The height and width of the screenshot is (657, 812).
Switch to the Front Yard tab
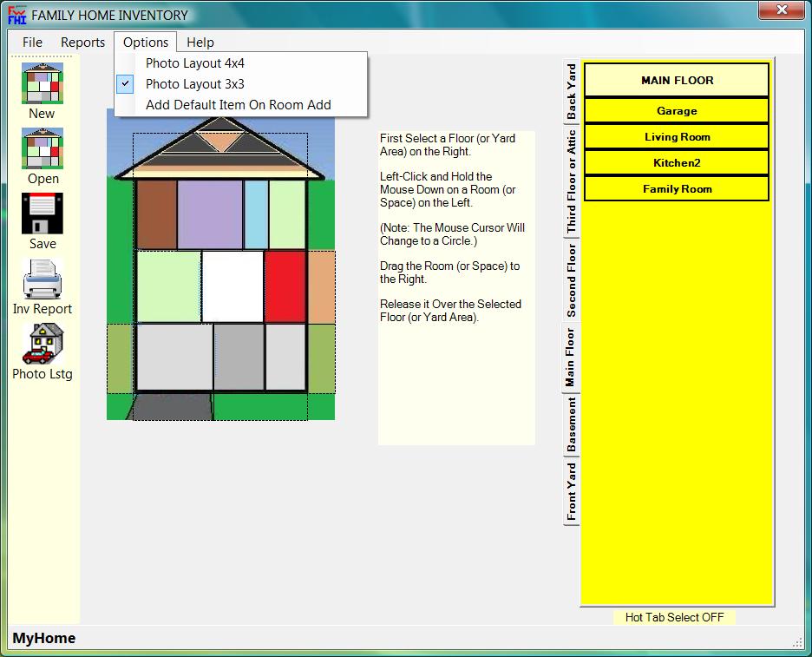pyautogui.click(x=571, y=491)
